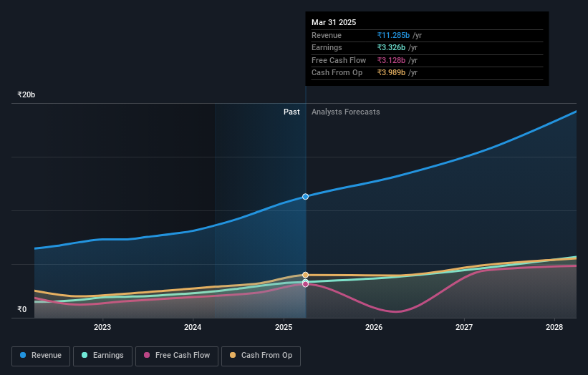This screenshot has width=588, height=375.
Task: Toggle the Revenue legend button
Action: tap(41, 356)
